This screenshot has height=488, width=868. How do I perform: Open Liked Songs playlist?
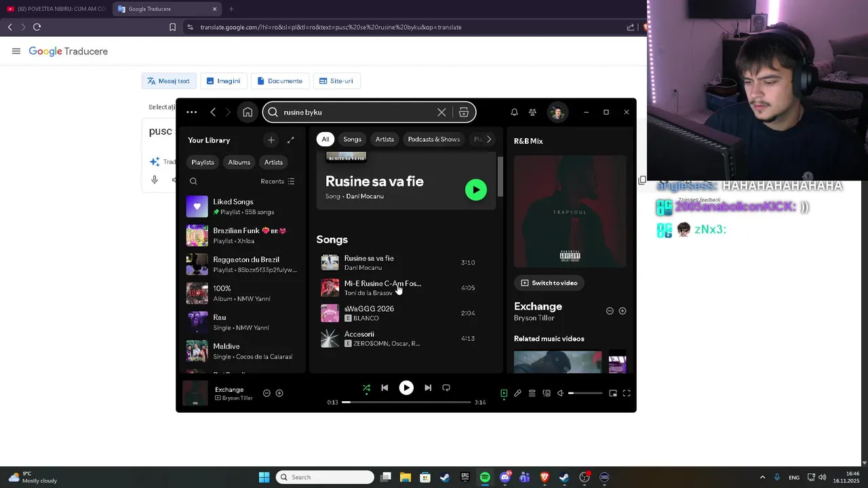pos(243,207)
